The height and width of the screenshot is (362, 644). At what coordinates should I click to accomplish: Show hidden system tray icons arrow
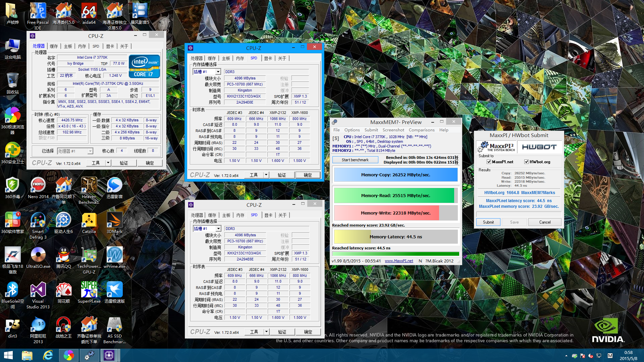pos(566,356)
